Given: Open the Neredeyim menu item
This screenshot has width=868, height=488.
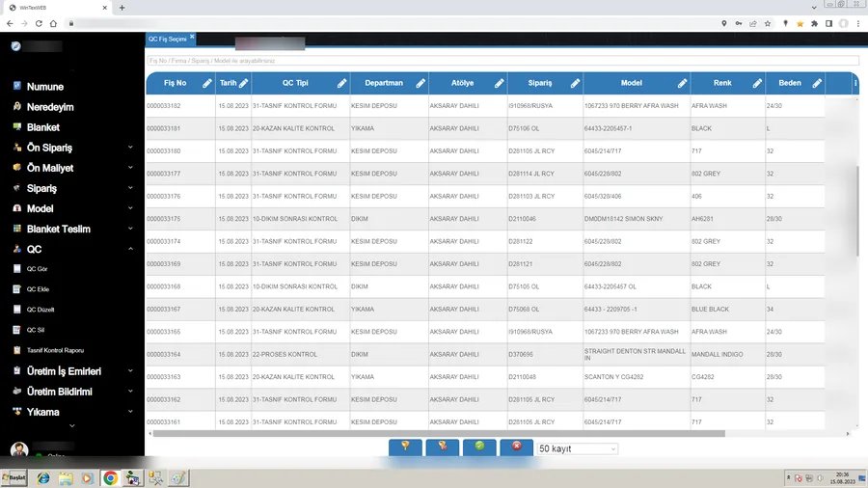Looking at the screenshot, I should click(x=50, y=107).
